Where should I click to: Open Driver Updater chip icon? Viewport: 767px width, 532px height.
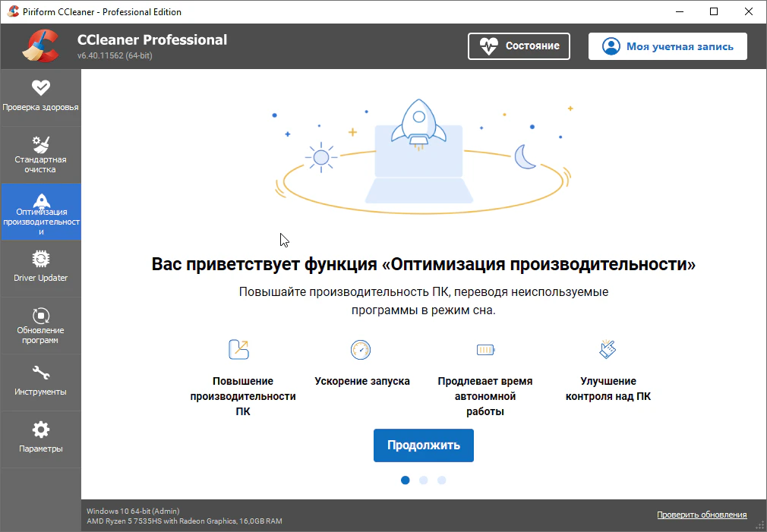[x=40, y=259]
